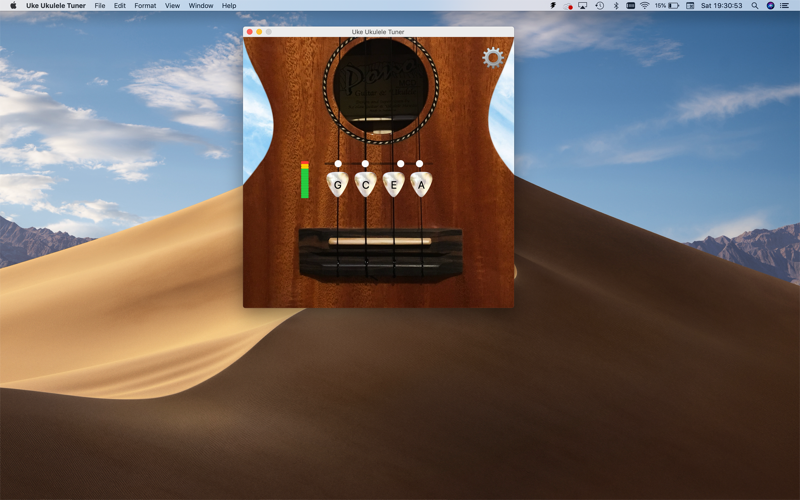Screen dimensions: 800x500
Task: Open the Window menu
Action: click(201, 6)
